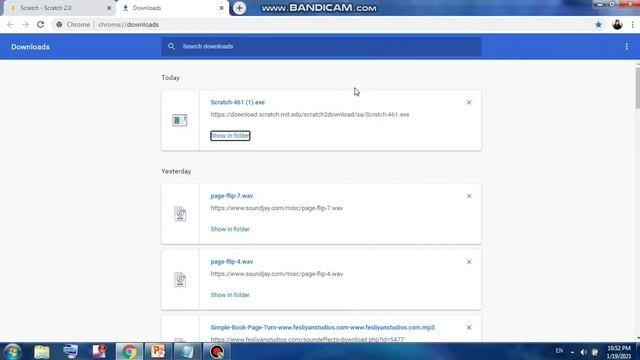Screen dimensions: 640x360
Task: Open the soundjay page-flip-7.wav URL
Action: coord(277,208)
